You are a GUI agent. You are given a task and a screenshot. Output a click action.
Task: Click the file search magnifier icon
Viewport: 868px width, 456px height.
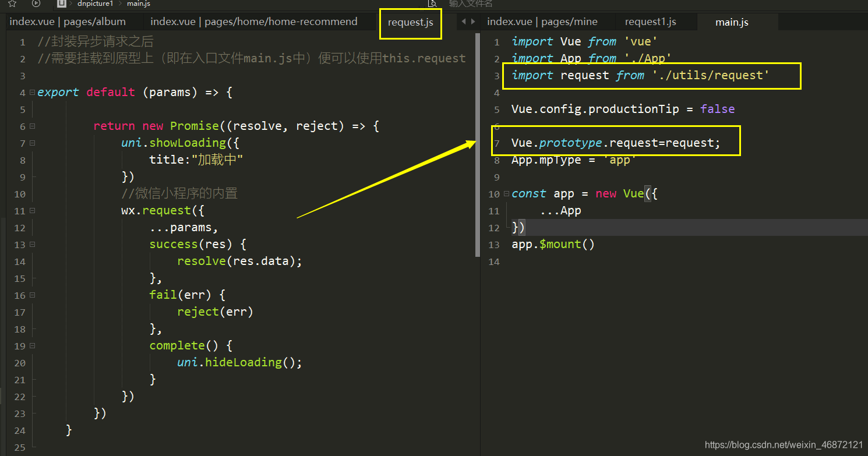[x=432, y=3]
